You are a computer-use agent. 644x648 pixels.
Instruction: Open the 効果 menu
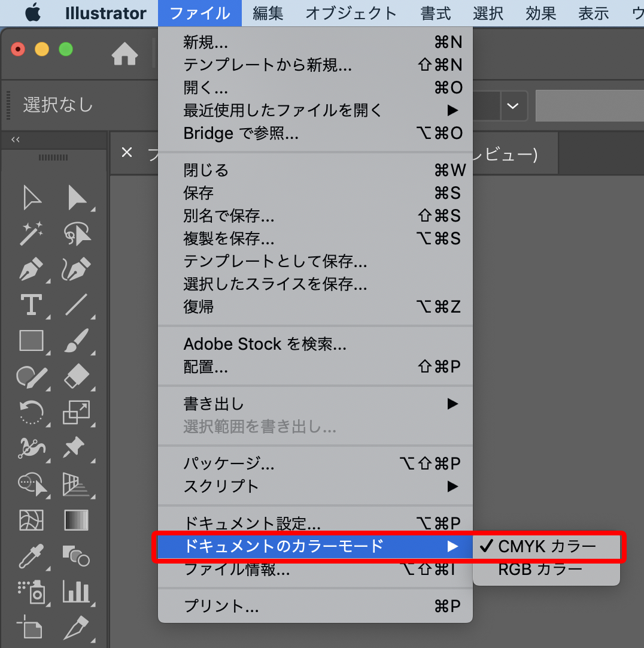coord(540,13)
